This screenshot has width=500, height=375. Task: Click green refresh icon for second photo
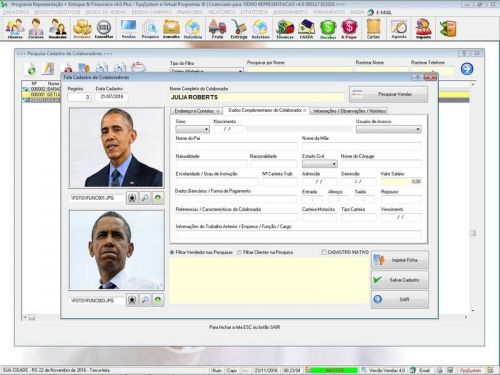[x=158, y=300]
